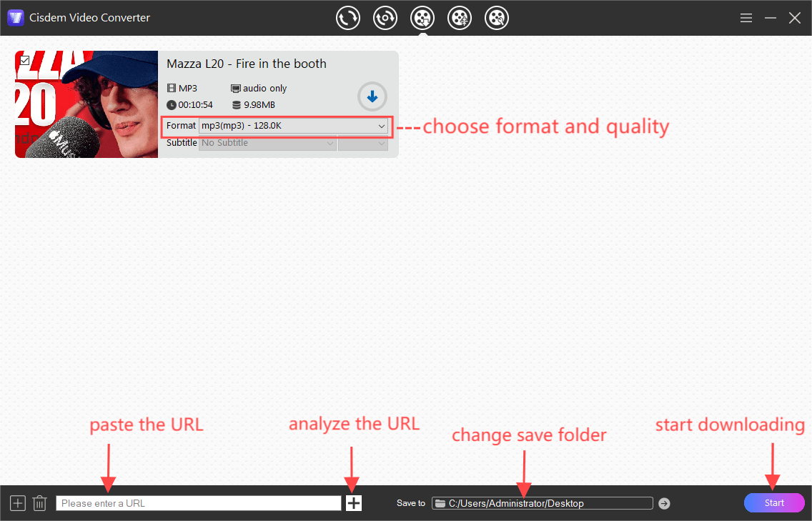Open the toolbox film-reel icon
This screenshot has height=521, width=812.
tap(497, 17)
